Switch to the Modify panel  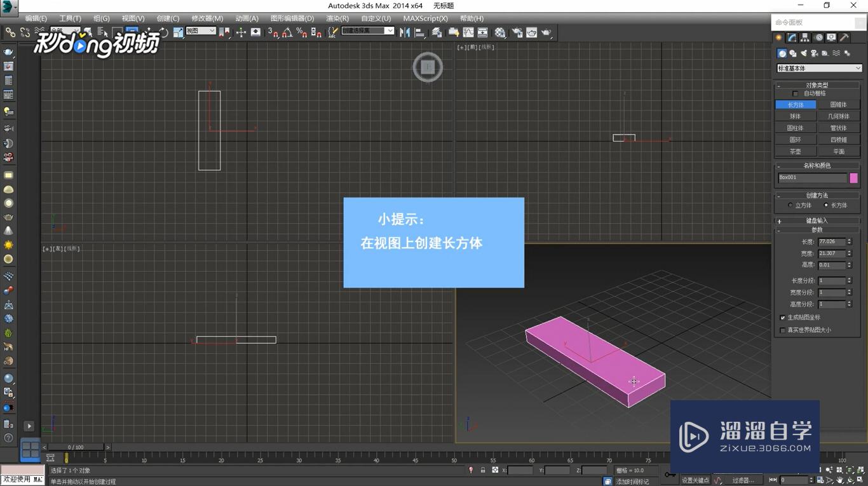tap(791, 37)
